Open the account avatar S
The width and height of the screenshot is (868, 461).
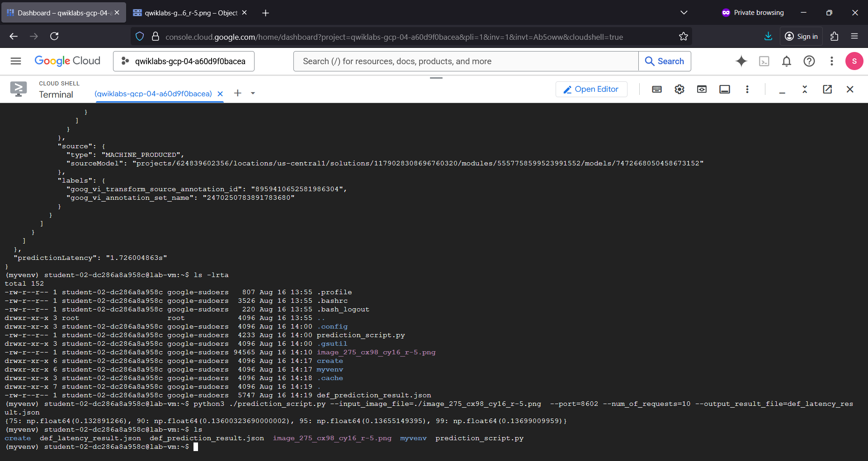click(x=854, y=61)
